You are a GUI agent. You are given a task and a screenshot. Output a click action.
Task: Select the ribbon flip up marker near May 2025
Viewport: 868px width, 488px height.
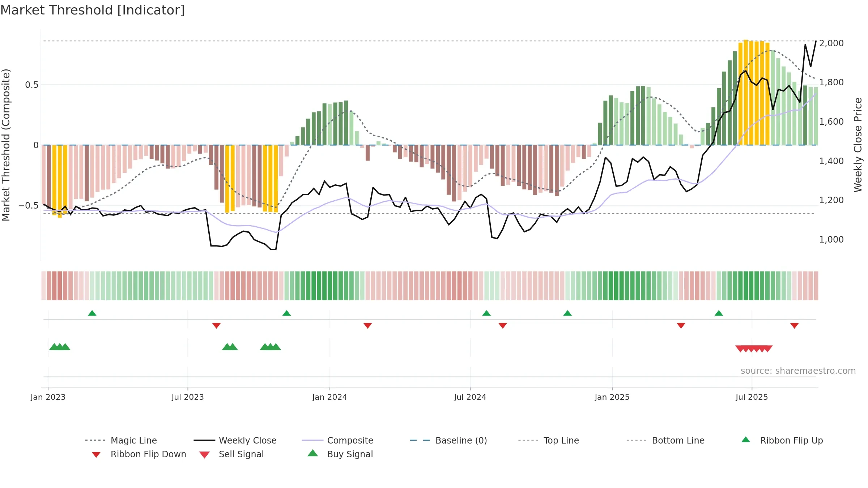[719, 313]
